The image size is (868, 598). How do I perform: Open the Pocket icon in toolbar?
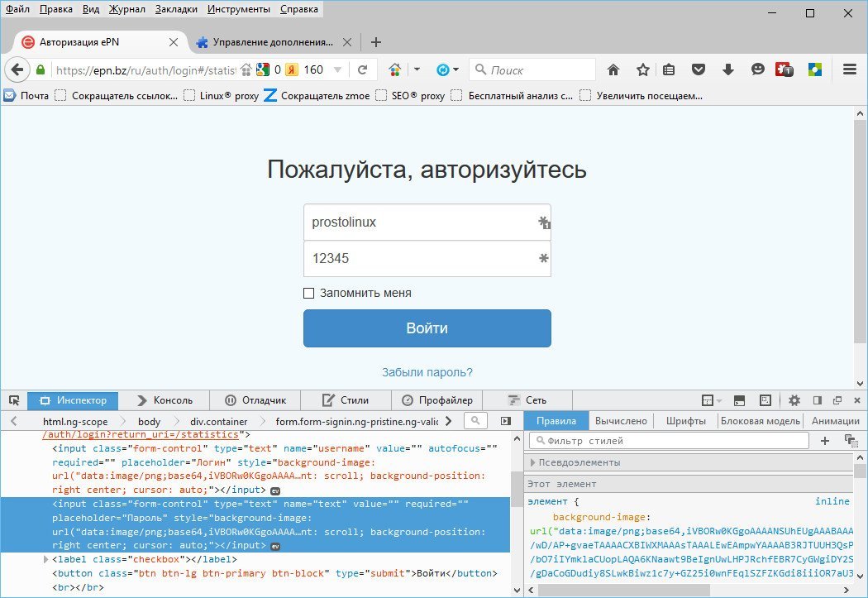coord(699,70)
